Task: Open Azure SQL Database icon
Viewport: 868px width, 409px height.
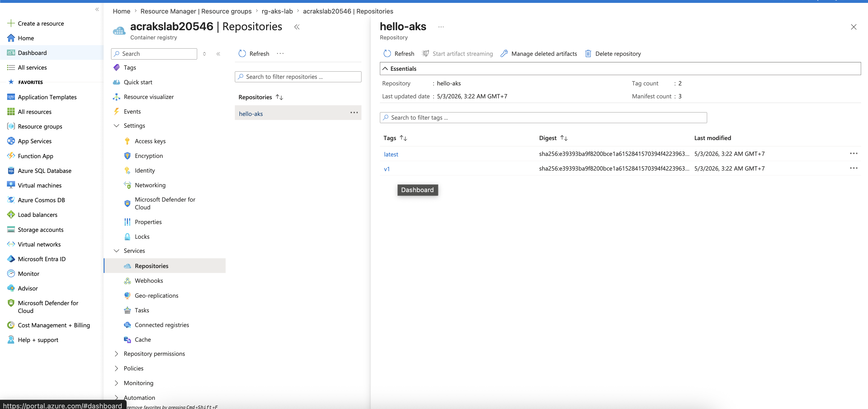Action: [11, 170]
